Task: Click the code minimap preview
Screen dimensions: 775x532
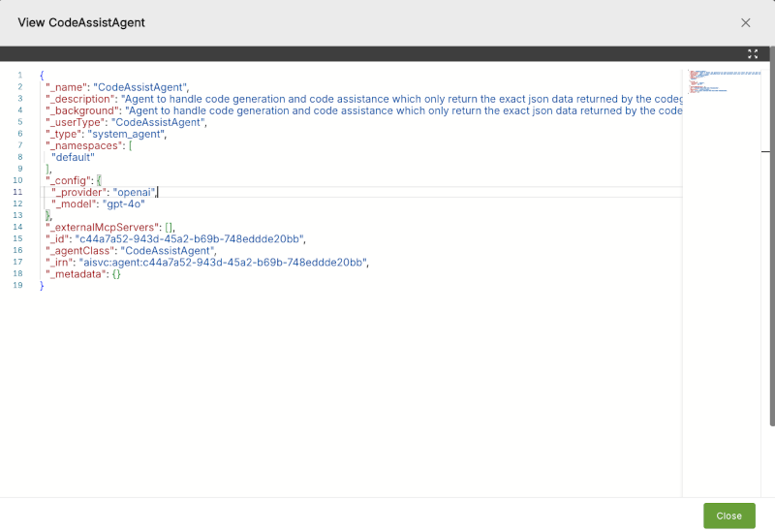Action: tap(725, 81)
